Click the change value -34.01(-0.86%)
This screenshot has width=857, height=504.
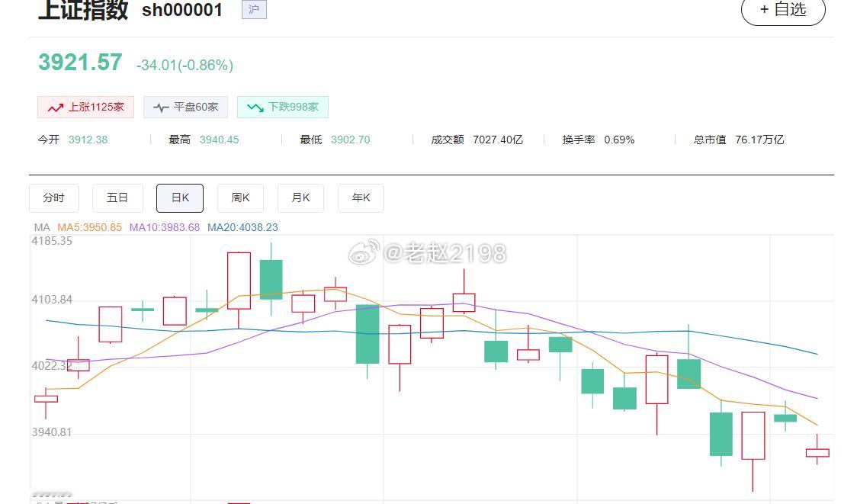tap(185, 66)
